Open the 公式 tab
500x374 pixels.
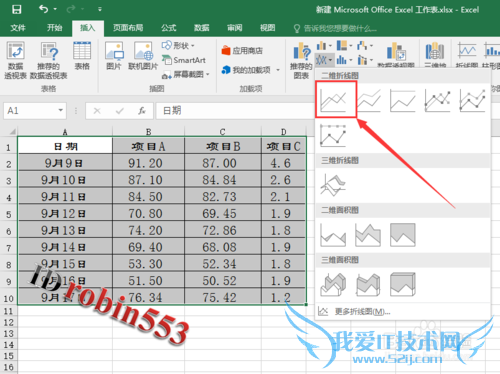(169, 28)
